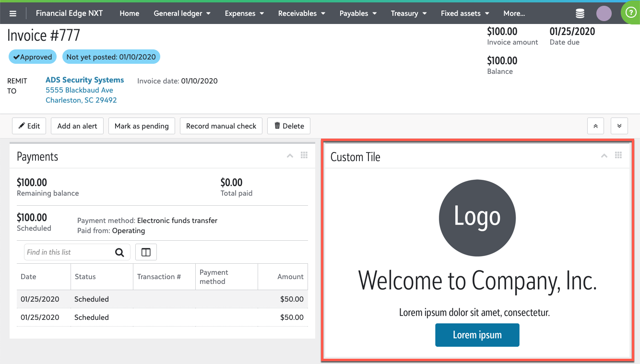Screen dimensions: 640x364
Task: Open the column chooser icon
Action: pos(146,252)
